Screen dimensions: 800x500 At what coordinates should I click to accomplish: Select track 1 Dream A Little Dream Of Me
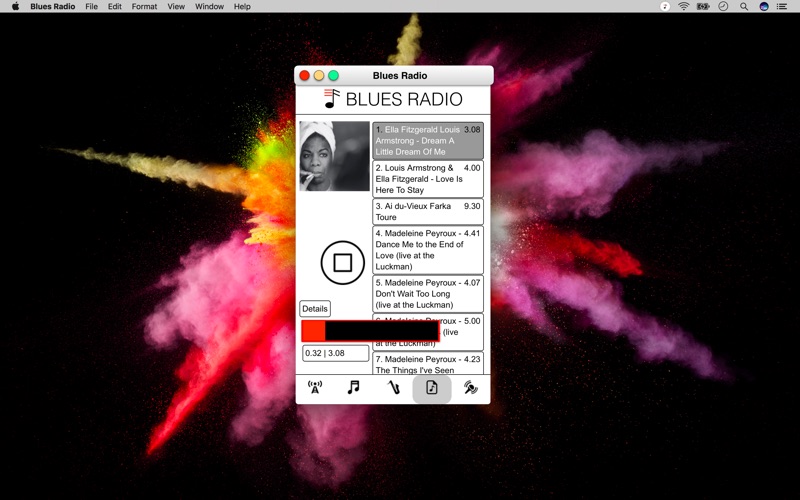coord(428,140)
